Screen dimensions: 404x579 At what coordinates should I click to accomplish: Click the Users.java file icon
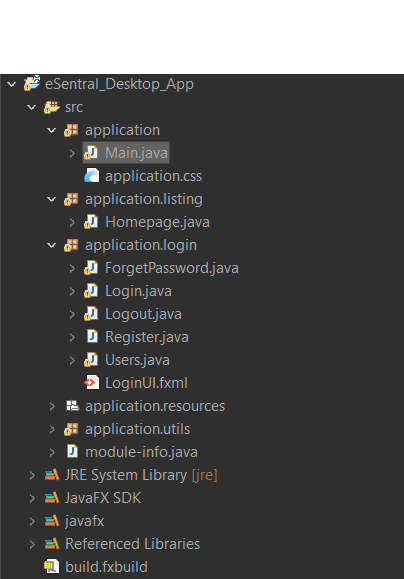[x=91, y=360]
